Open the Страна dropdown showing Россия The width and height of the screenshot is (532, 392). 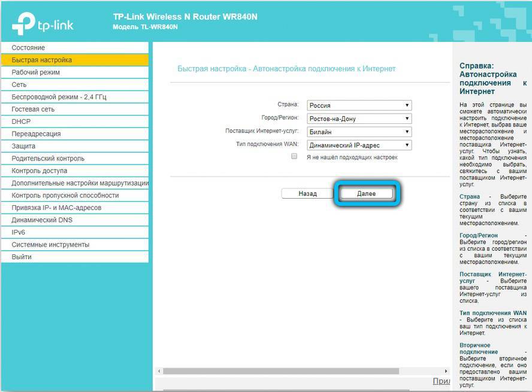pos(359,105)
